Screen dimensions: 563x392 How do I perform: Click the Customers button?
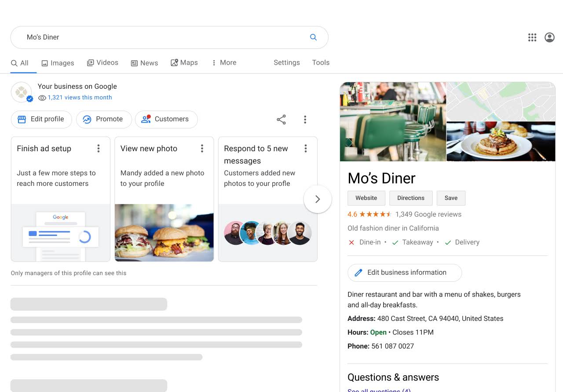tap(166, 120)
